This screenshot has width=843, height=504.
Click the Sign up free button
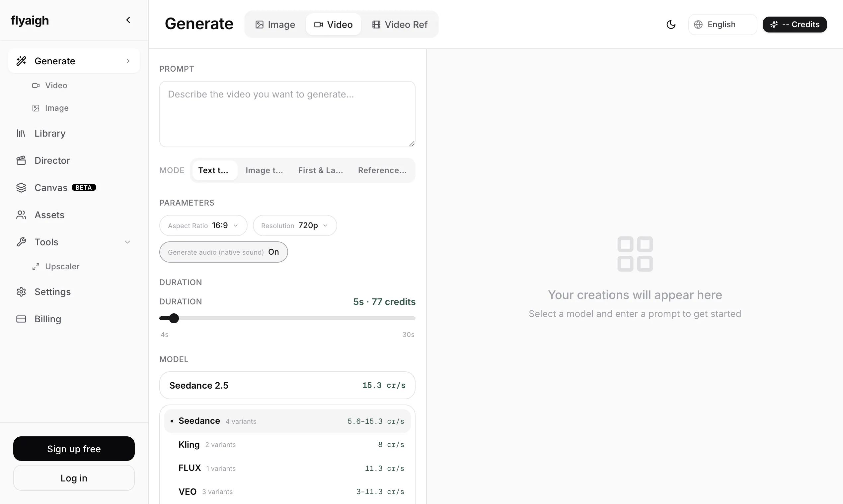click(74, 449)
